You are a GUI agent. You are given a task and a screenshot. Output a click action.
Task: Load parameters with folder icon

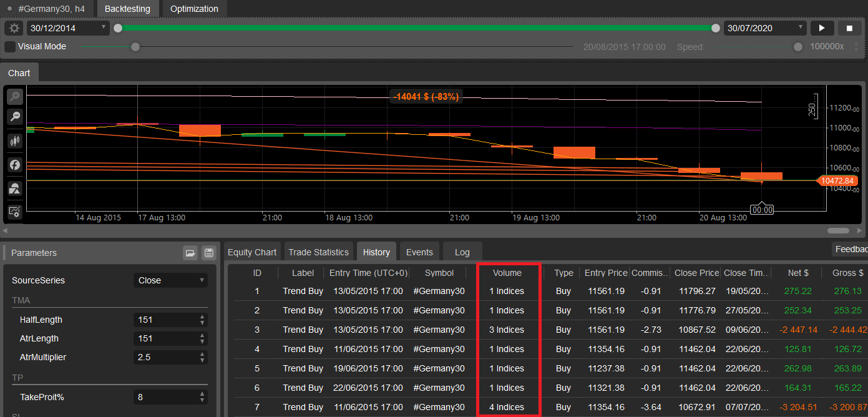pyautogui.click(x=190, y=253)
